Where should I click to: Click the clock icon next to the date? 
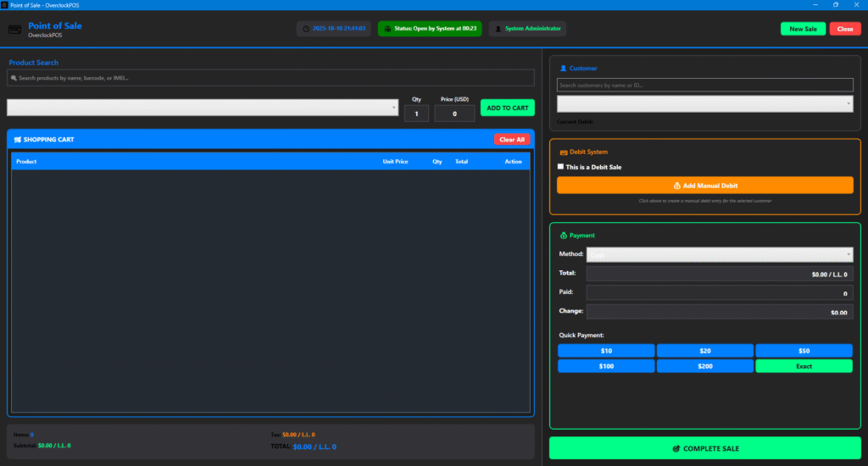tap(306, 29)
